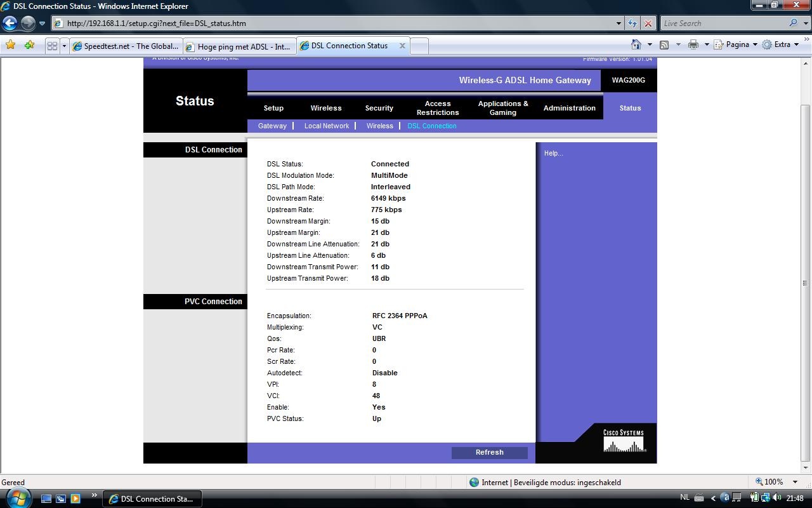Go back using the browser Back arrow

pyautogui.click(x=10, y=23)
